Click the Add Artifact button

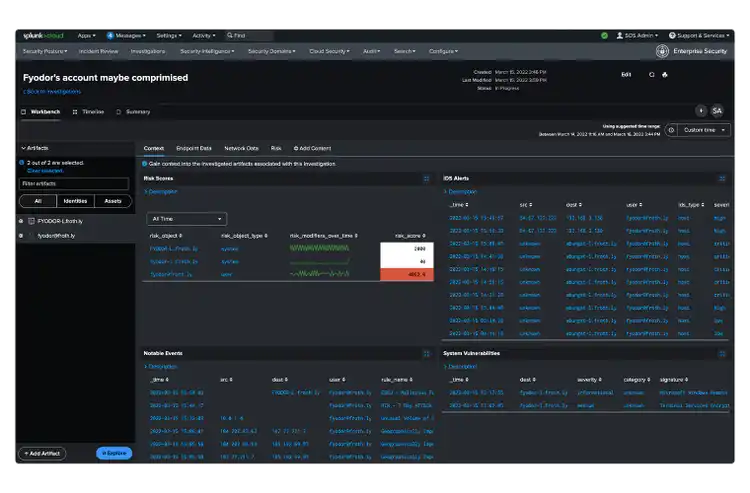click(41, 453)
